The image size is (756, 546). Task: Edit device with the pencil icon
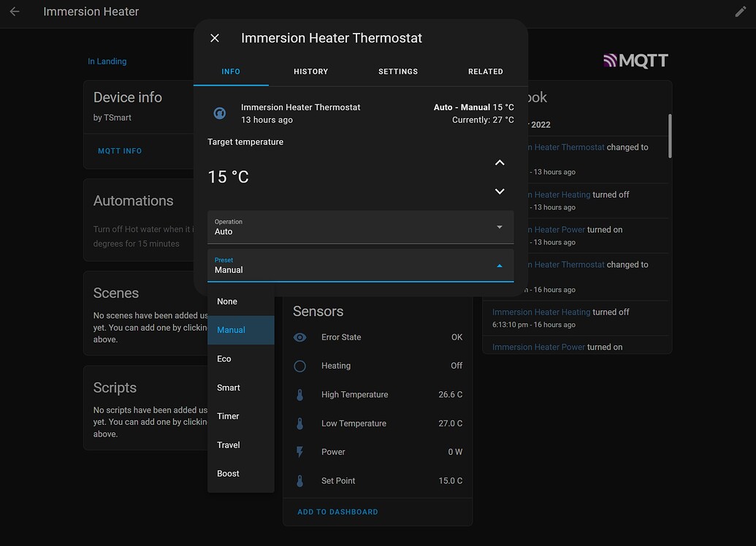pos(741,12)
